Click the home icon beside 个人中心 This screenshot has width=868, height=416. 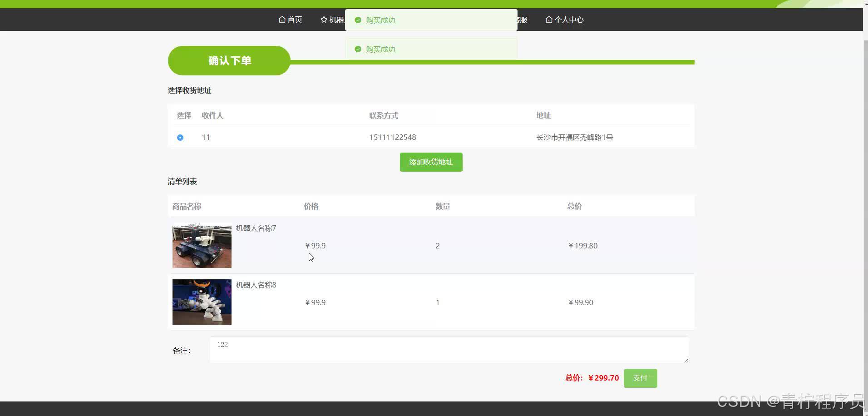(549, 20)
